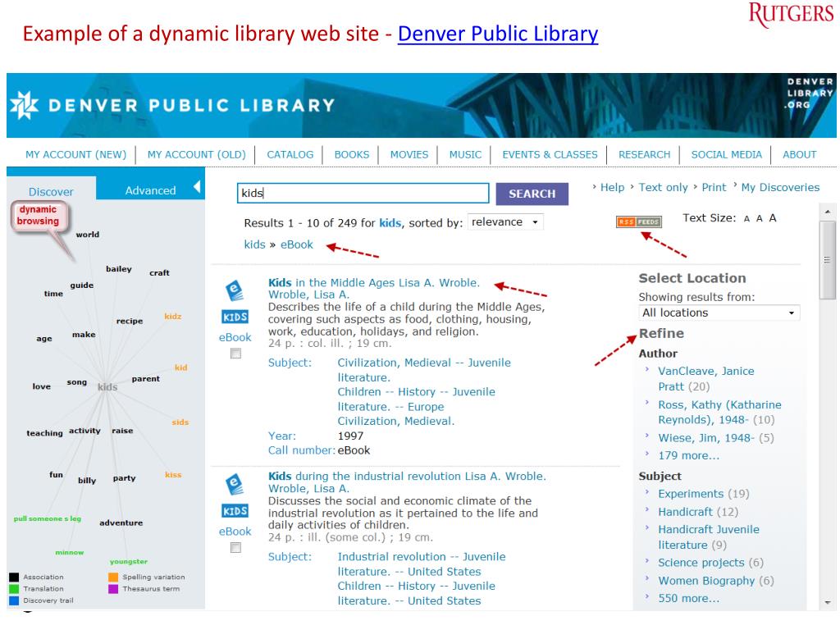This screenshot has height=630, width=840.
Task: Click the orange Spelling variation legend swatch
Action: tap(113, 577)
